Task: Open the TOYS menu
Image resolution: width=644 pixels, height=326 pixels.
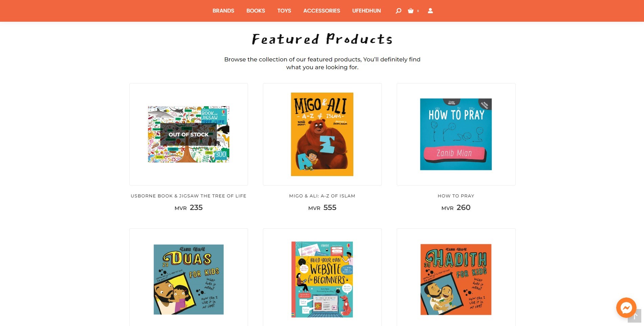Action: (284, 11)
